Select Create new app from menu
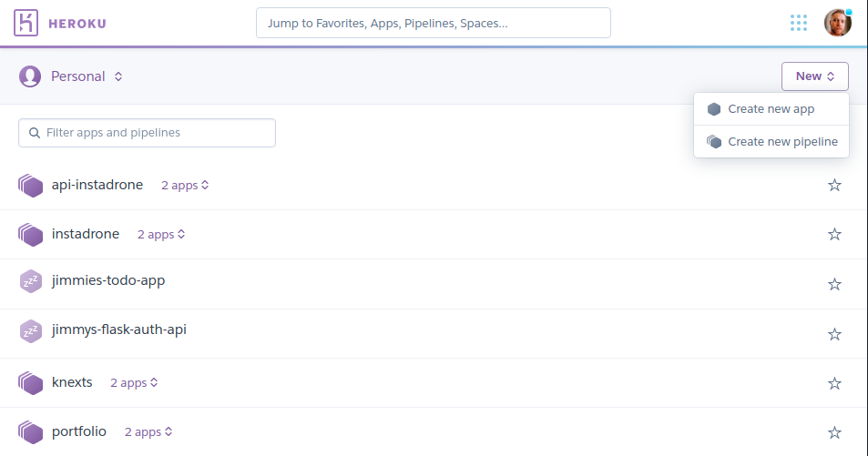 771,109
